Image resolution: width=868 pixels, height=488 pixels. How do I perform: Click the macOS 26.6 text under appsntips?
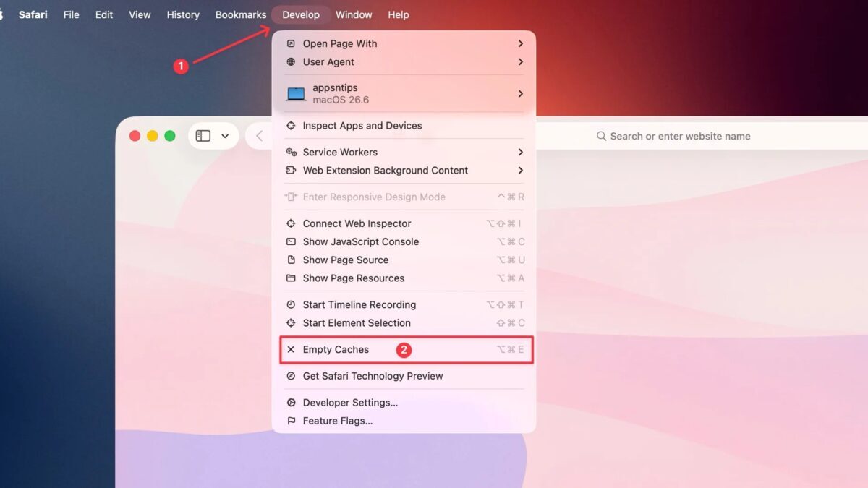[341, 100]
